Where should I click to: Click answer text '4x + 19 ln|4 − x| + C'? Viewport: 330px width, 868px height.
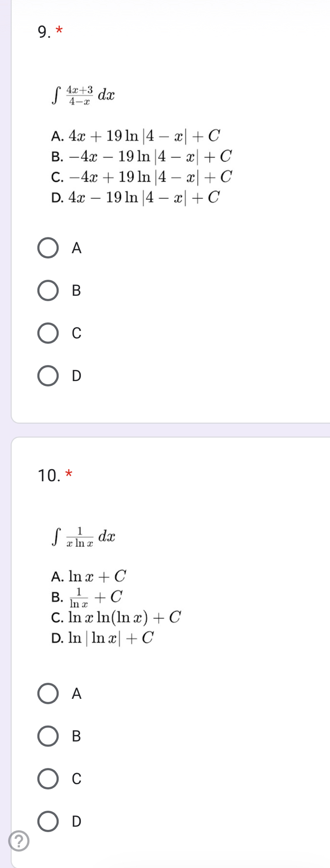(144, 136)
